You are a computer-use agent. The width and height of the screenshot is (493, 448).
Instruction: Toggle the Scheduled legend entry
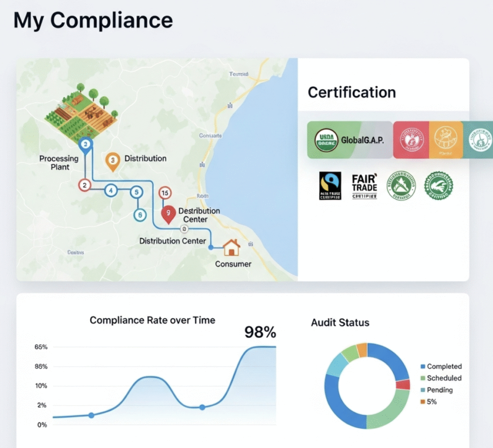coord(441,378)
